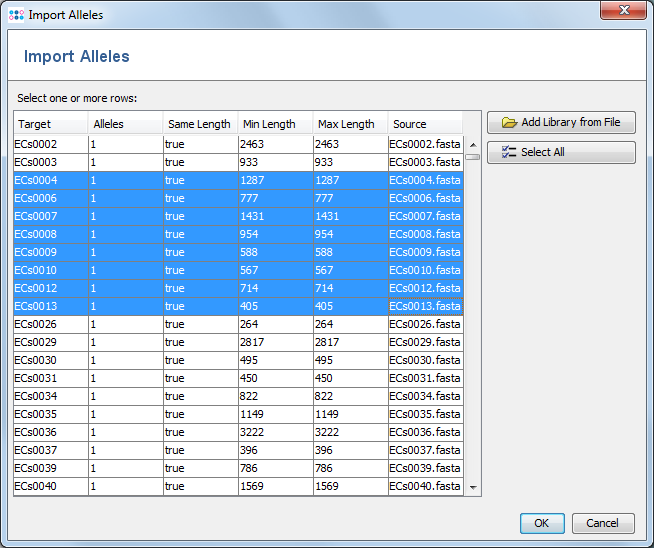Click the highlighted ECs0008 row

(x=50, y=234)
